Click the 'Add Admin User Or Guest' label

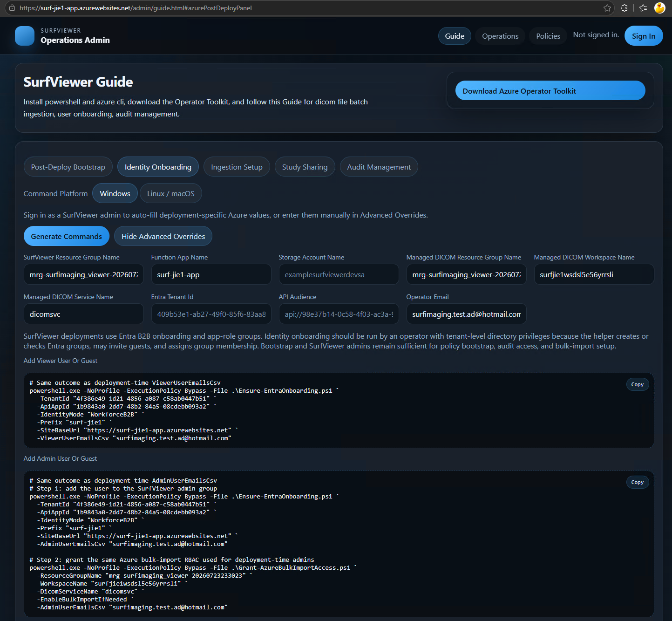coord(60,458)
